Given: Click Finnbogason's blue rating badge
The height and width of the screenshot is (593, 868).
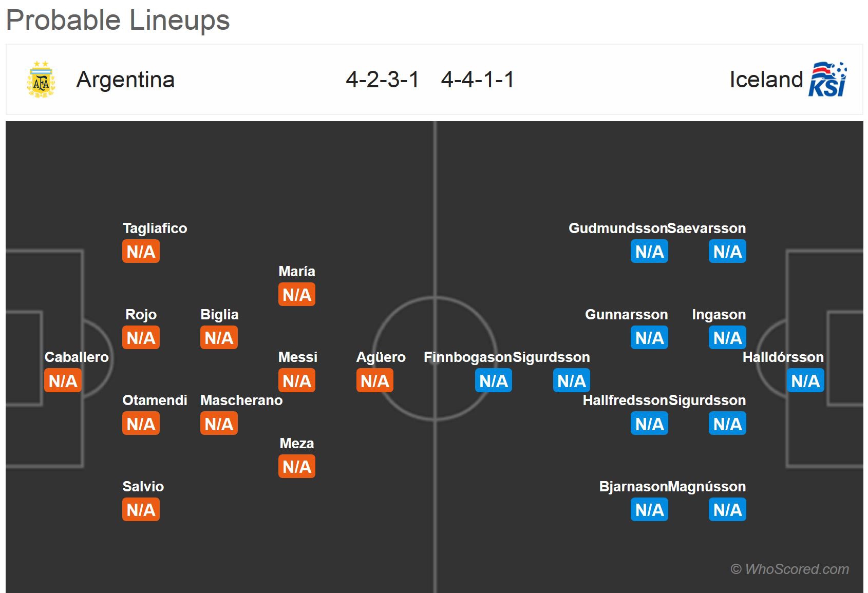Looking at the screenshot, I should (494, 381).
